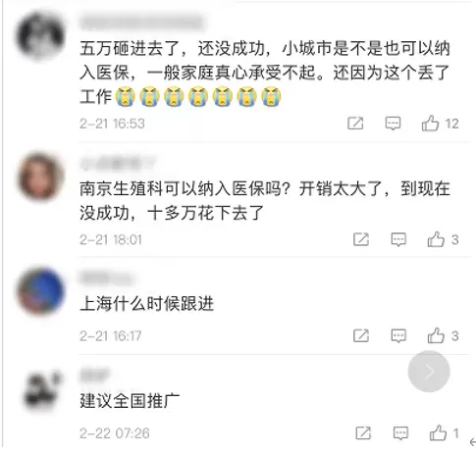Viewport: 476px width, 454px height.
Task: Open the blue circular avatar
Action: pos(40,291)
